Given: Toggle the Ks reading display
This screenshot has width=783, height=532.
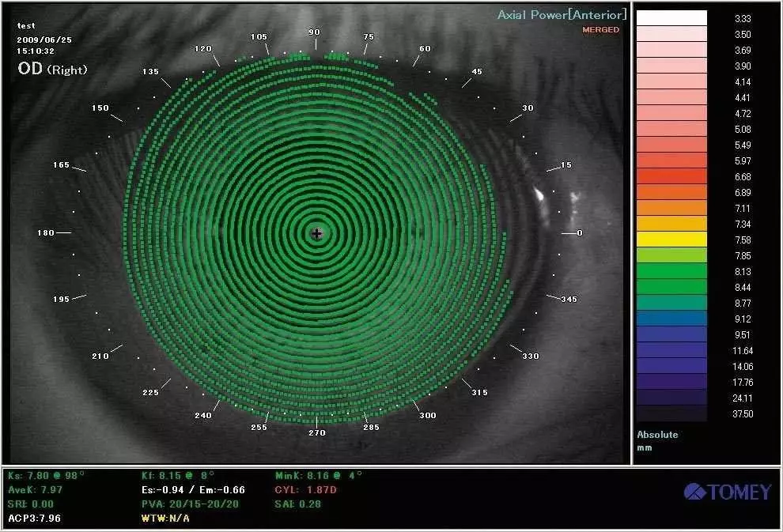Looking at the screenshot, I should click(x=45, y=475).
